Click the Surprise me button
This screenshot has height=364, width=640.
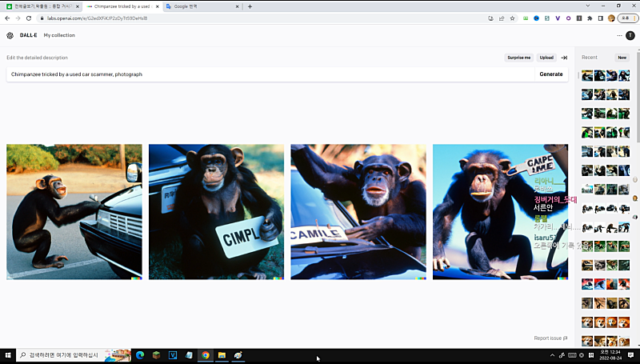(x=518, y=58)
